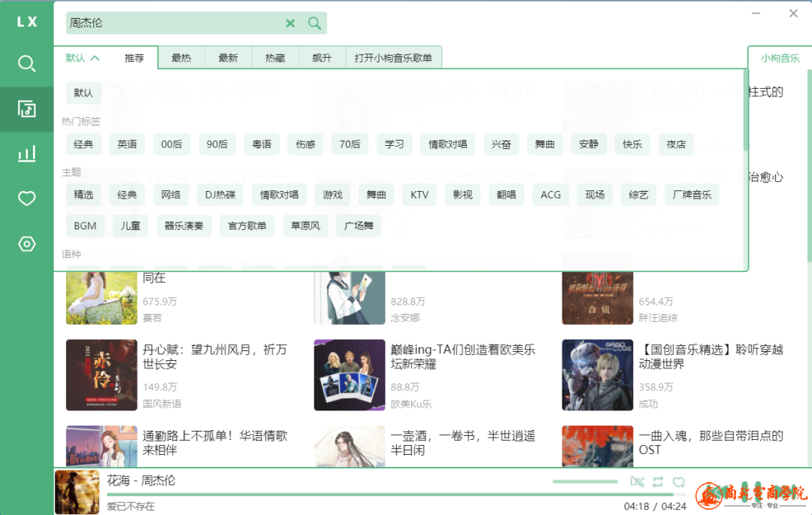Image resolution: width=812 pixels, height=515 pixels.
Task: Open the search page in sidebar
Action: (x=26, y=64)
